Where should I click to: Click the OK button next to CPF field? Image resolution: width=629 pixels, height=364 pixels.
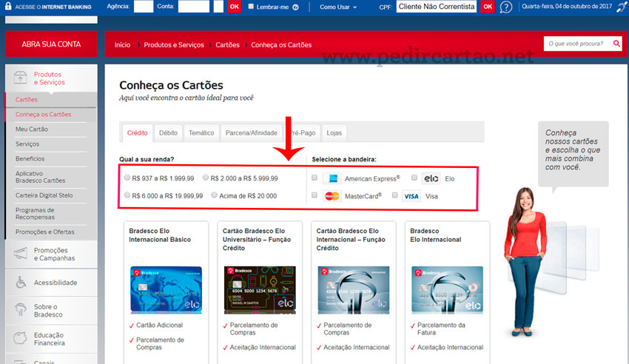pos(488,7)
